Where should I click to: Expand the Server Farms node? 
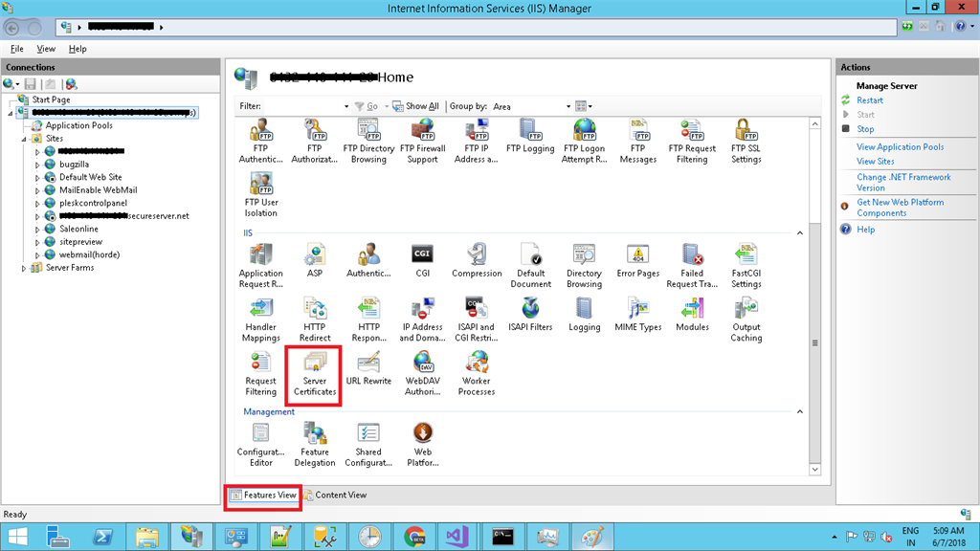point(24,269)
